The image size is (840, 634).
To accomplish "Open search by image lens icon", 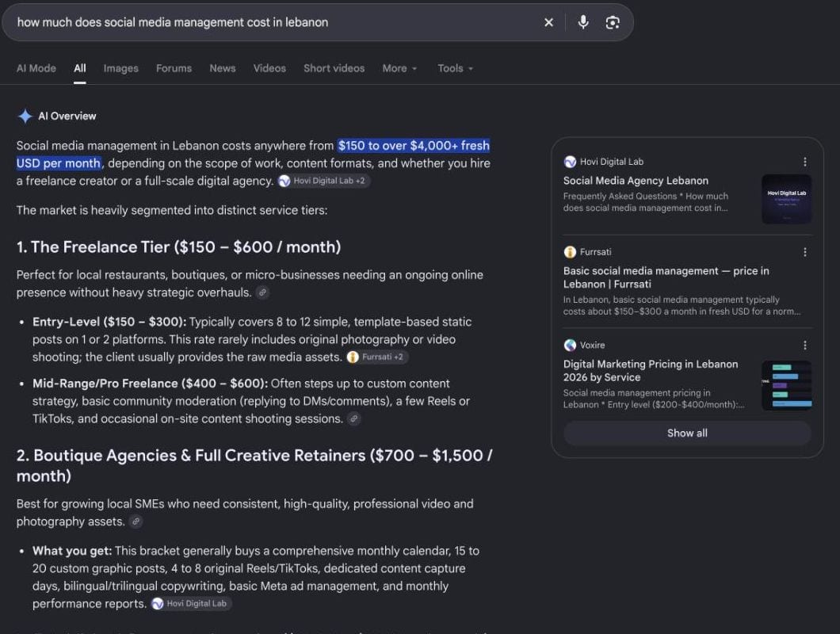I will [x=613, y=22].
